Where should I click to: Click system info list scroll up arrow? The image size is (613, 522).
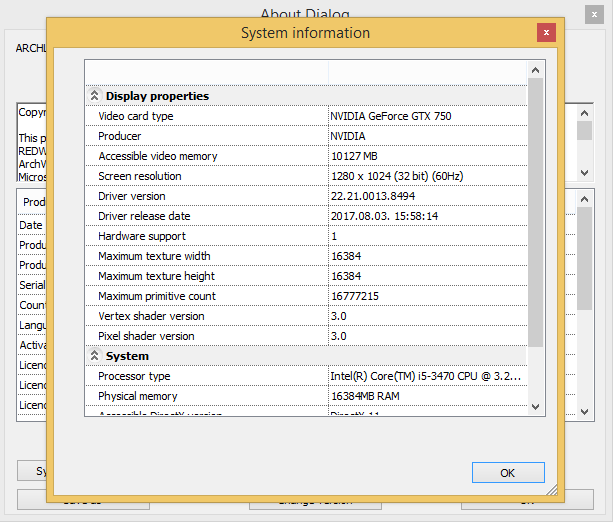tap(535, 70)
